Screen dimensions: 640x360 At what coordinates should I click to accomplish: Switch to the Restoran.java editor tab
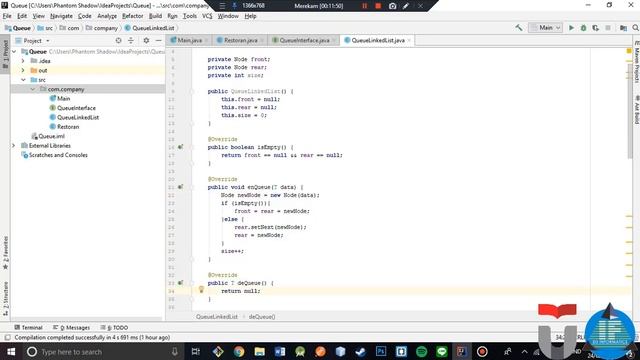pyautogui.click(x=240, y=40)
